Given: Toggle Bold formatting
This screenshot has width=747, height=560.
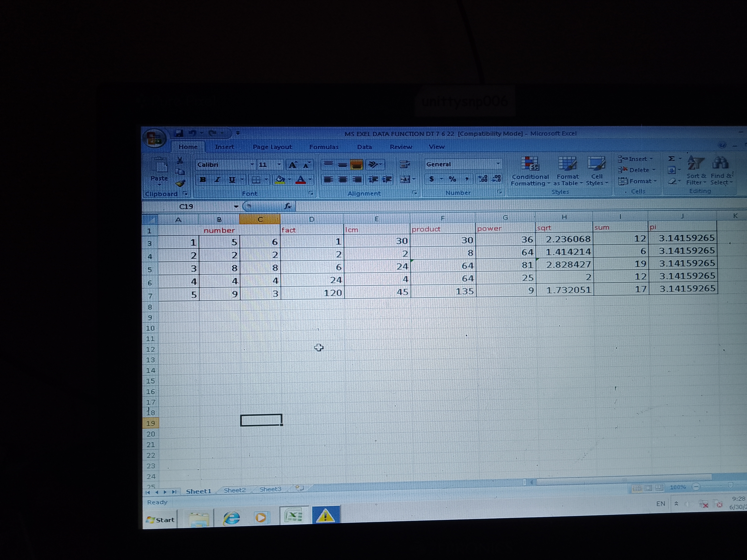Looking at the screenshot, I should [x=203, y=180].
